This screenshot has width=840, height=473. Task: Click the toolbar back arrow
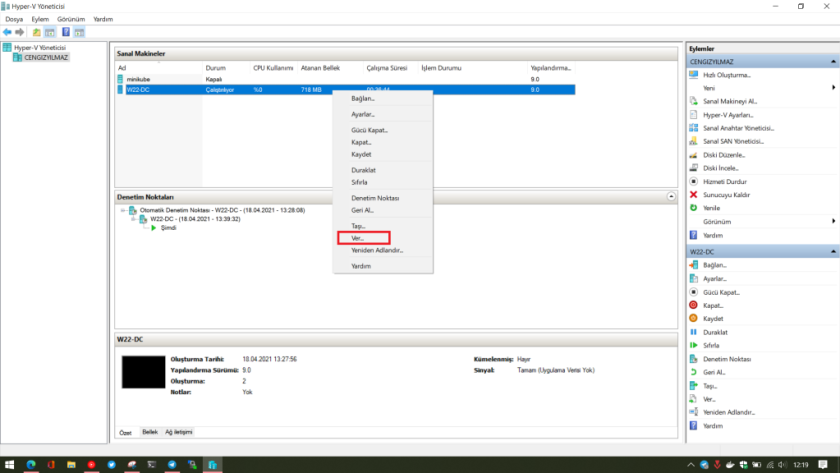coord(8,32)
